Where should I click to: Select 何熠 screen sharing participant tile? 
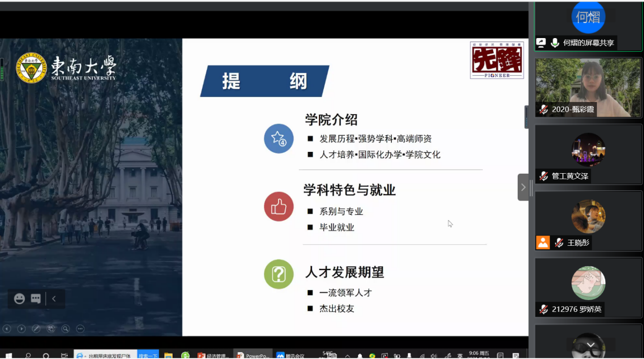(x=588, y=25)
